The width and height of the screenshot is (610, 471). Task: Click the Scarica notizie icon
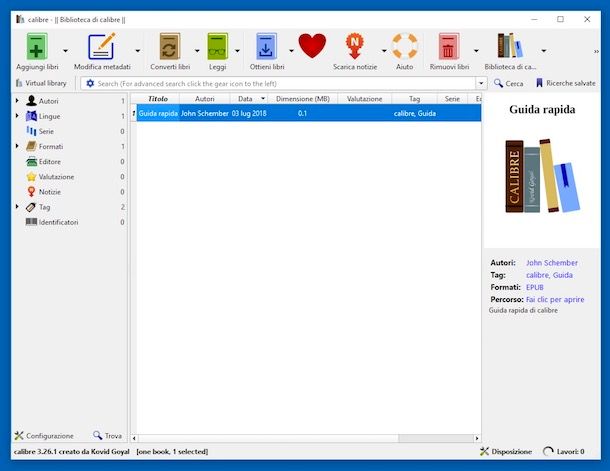[354, 47]
